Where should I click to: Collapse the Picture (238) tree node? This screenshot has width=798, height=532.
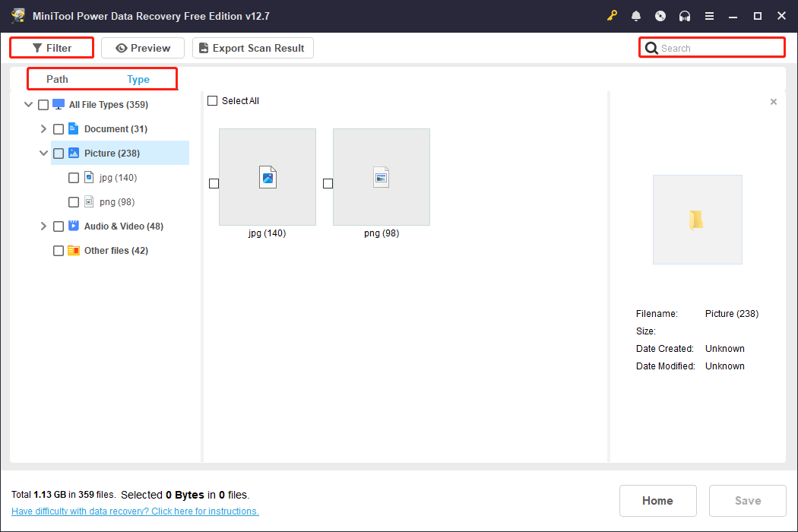click(43, 153)
